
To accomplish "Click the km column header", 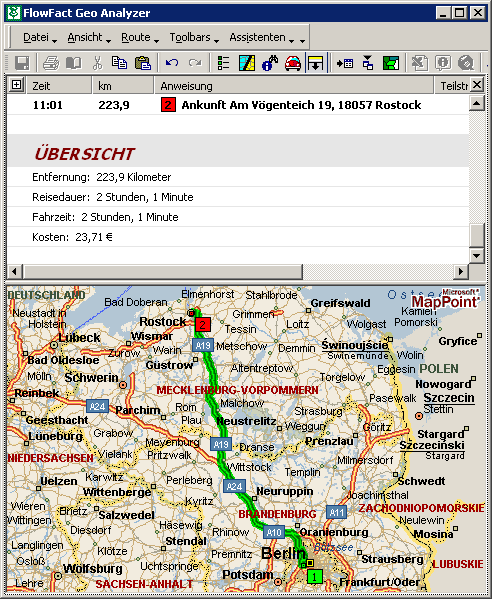I will [x=123, y=86].
